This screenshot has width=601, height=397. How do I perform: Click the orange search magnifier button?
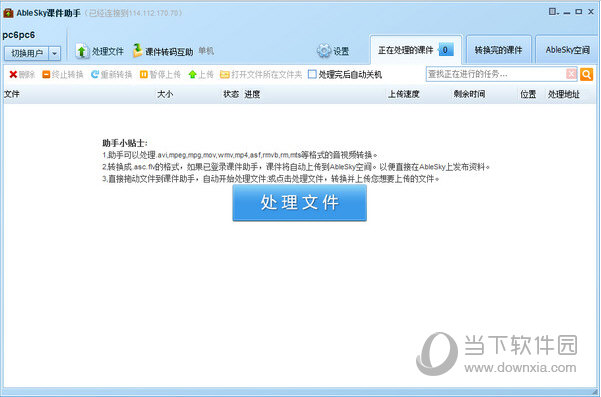tap(586, 74)
